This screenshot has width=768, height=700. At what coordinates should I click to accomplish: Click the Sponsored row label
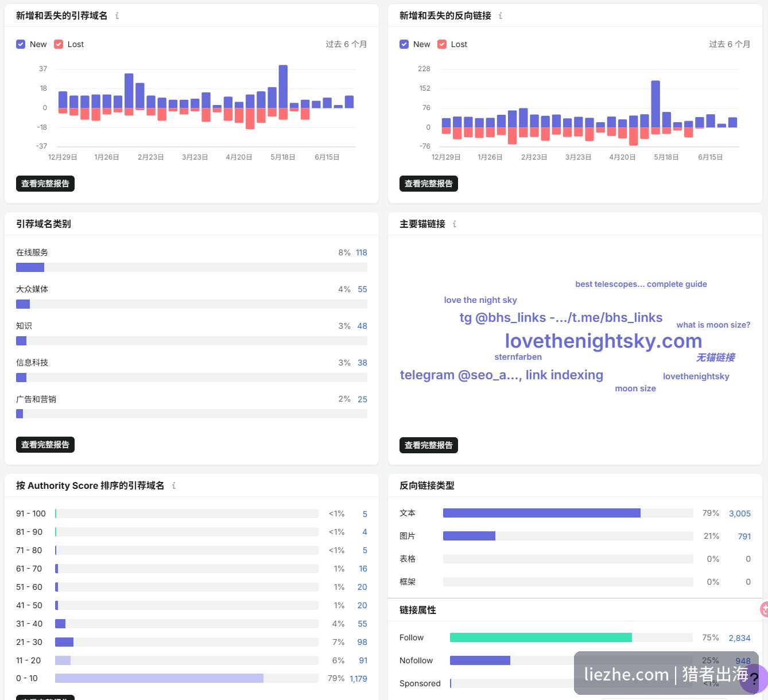(x=420, y=683)
